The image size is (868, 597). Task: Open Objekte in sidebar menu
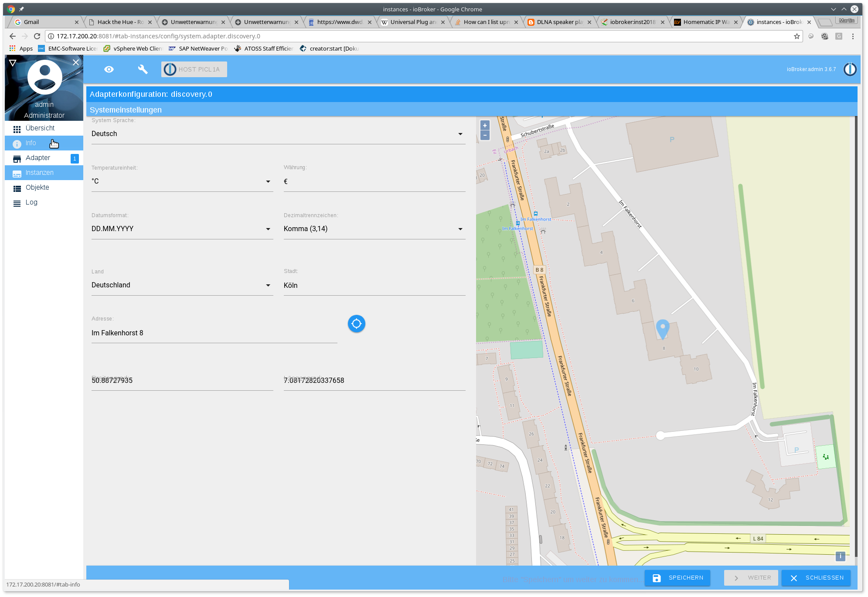[x=37, y=188]
